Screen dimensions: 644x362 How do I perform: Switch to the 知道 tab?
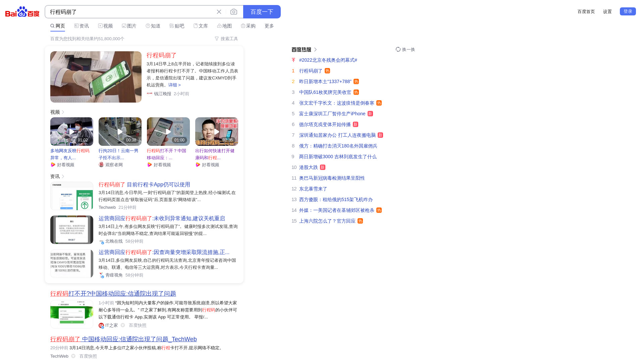(x=153, y=26)
